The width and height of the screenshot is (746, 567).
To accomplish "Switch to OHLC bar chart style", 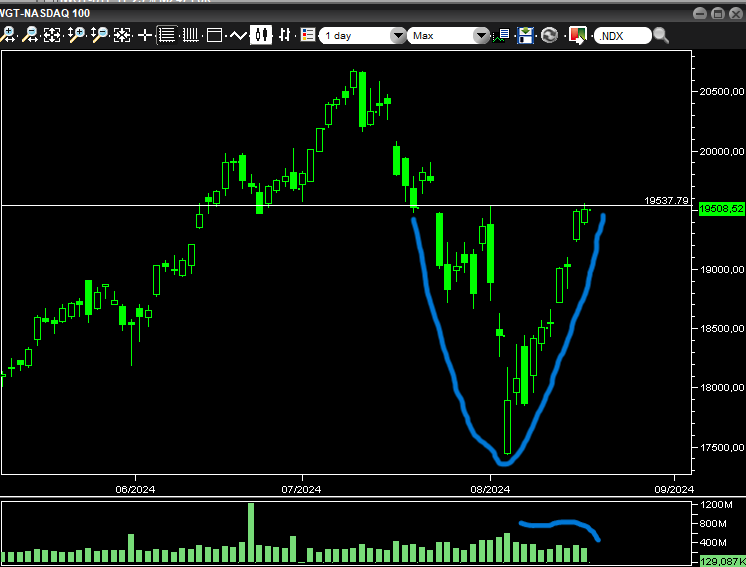I will [x=285, y=35].
